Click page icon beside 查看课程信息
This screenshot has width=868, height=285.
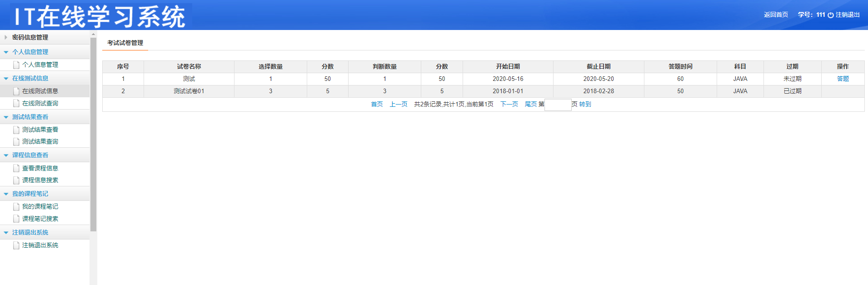click(x=16, y=168)
